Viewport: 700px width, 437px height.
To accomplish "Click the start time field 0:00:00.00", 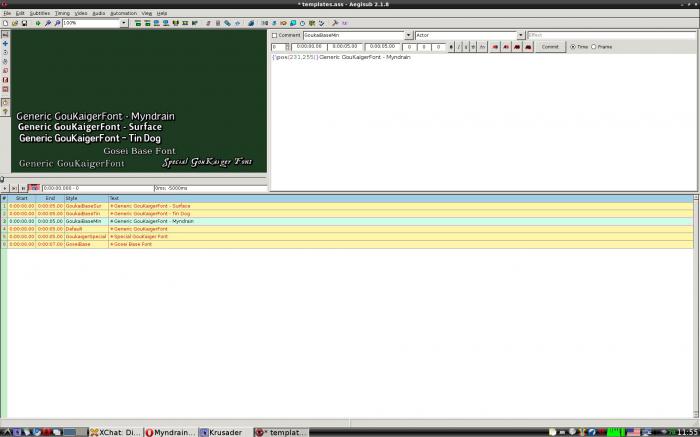I will point(309,46).
